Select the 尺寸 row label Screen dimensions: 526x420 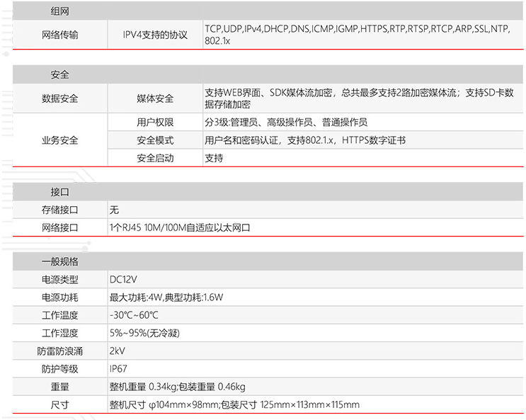click(60, 405)
